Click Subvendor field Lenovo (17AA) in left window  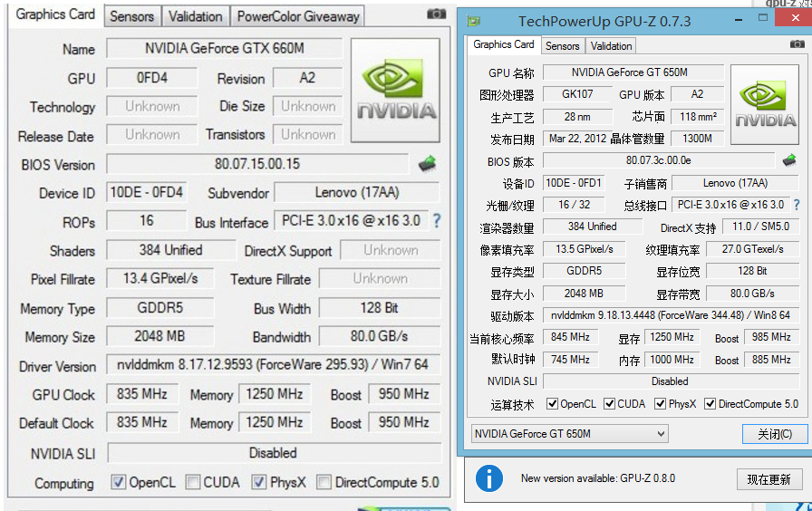click(x=357, y=193)
